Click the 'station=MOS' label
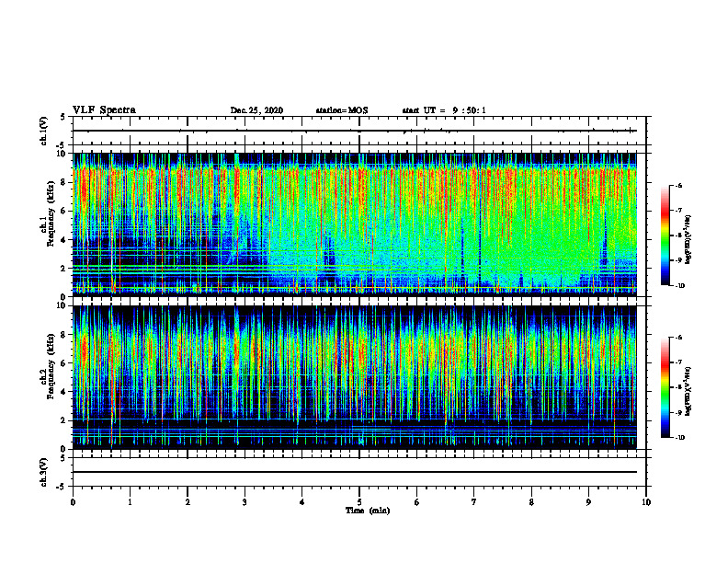This screenshot has width=728, height=563. click(342, 110)
